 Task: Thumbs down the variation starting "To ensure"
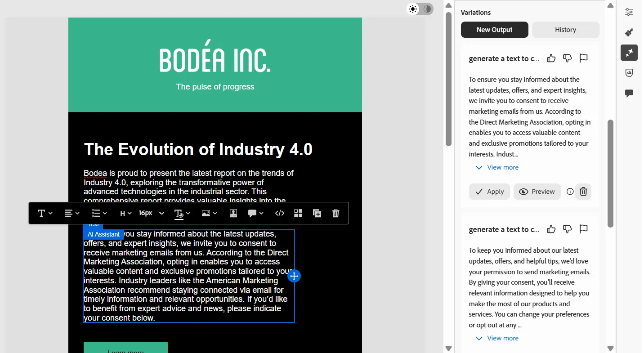tap(567, 58)
